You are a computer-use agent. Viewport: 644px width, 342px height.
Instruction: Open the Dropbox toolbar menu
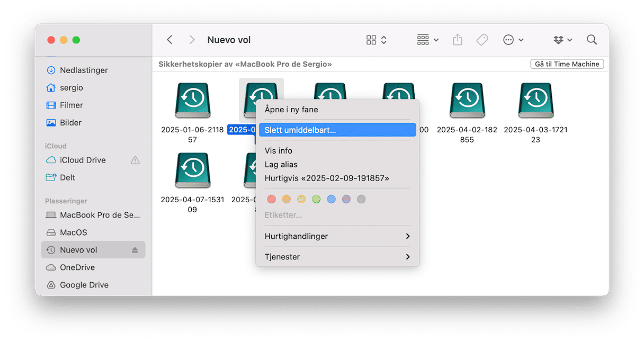click(562, 40)
